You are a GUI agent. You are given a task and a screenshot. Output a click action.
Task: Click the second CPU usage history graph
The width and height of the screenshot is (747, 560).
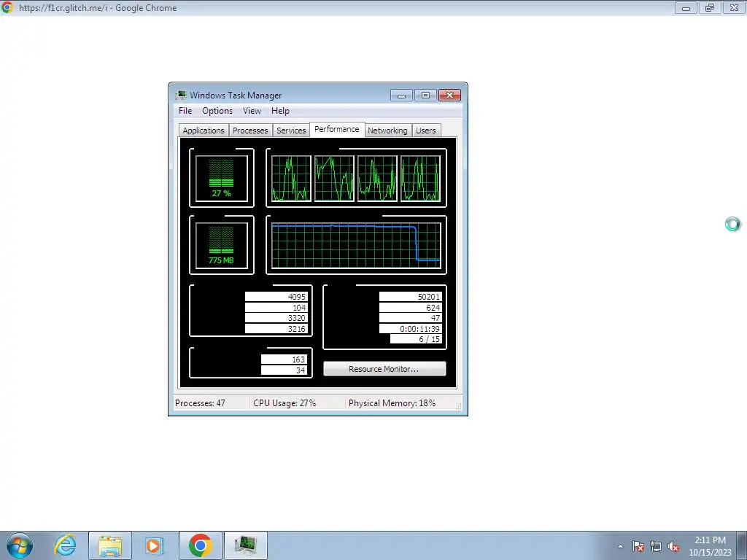334,178
